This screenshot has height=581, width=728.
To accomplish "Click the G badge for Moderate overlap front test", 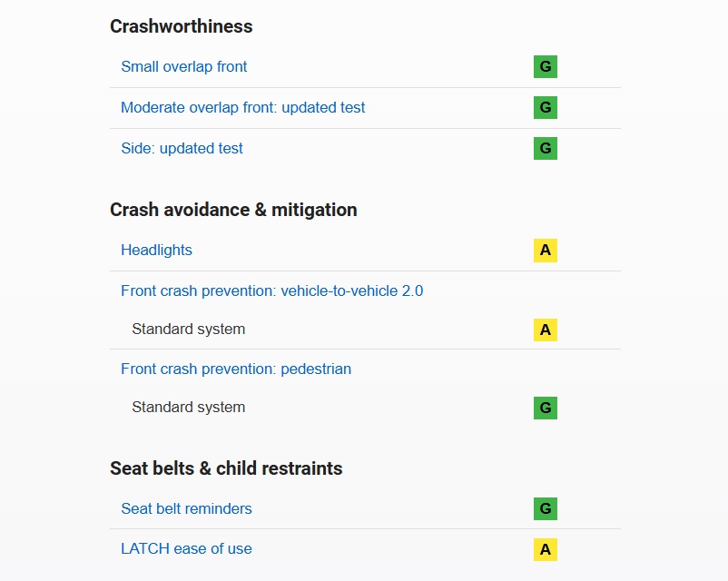I will click(545, 107).
